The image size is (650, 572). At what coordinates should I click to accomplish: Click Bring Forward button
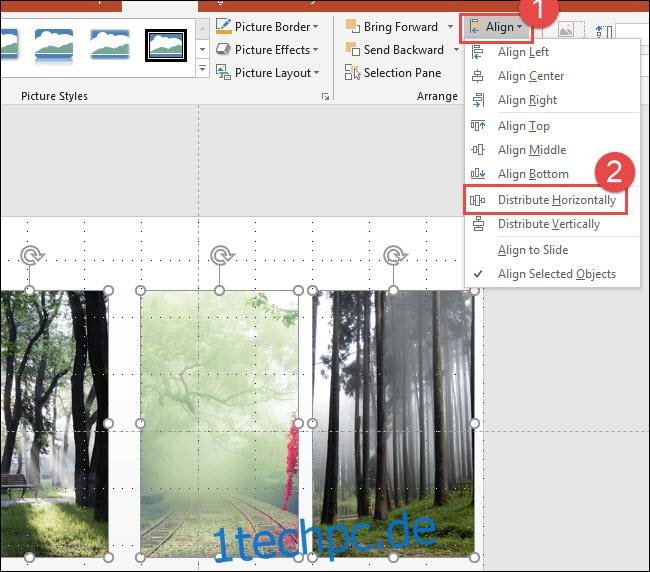tap(392, 27)
